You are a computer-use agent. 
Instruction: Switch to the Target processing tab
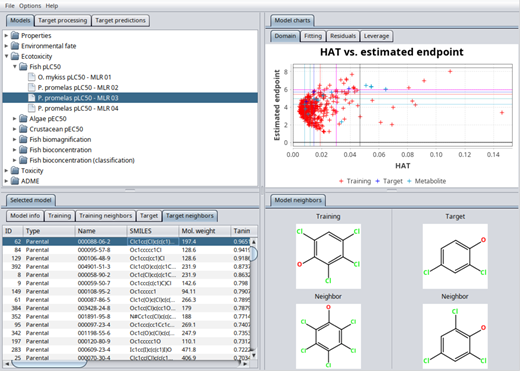(63, 20)
